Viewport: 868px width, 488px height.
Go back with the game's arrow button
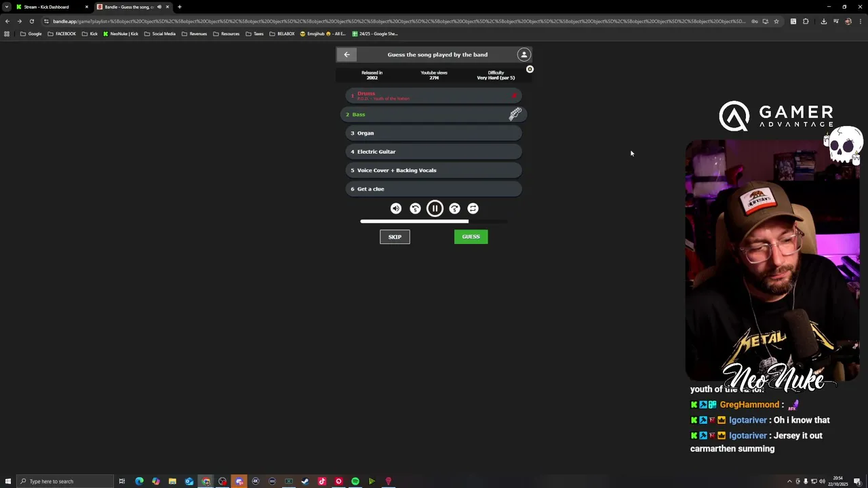347,54
